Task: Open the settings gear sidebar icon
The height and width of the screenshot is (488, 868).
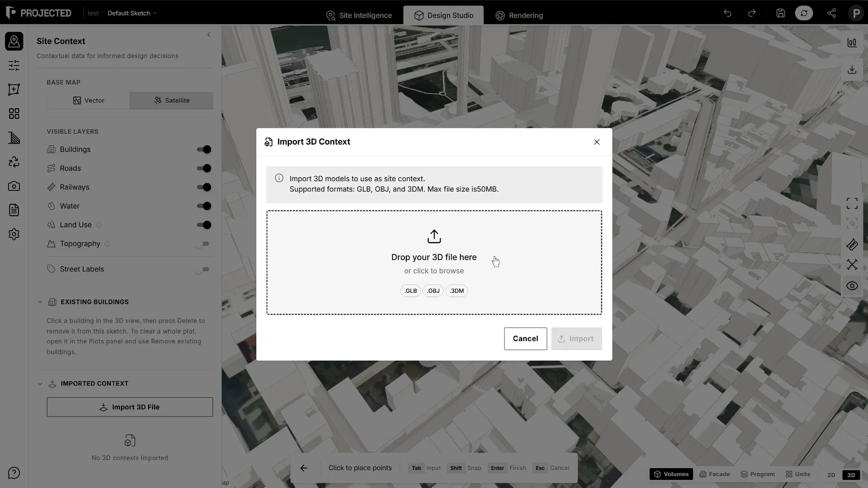Action: pos(14,234)
